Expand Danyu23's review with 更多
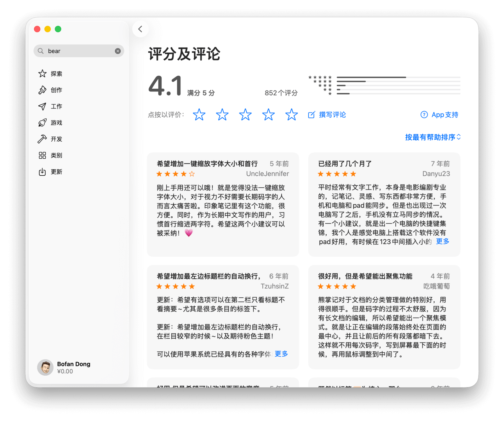Screen dimensions: 504x421 (x=442, y=242)
